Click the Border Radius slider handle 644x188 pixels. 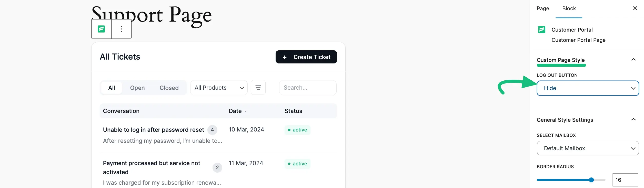click(x=591, y=180)
